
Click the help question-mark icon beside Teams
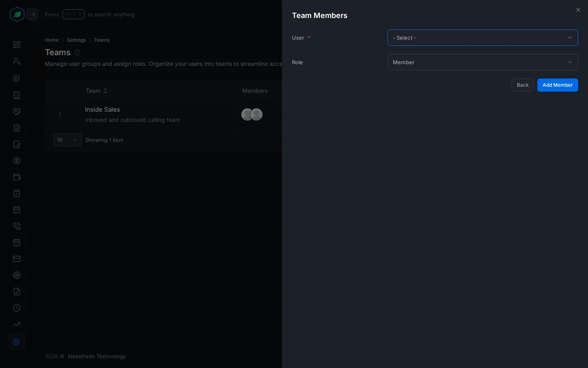77,52
